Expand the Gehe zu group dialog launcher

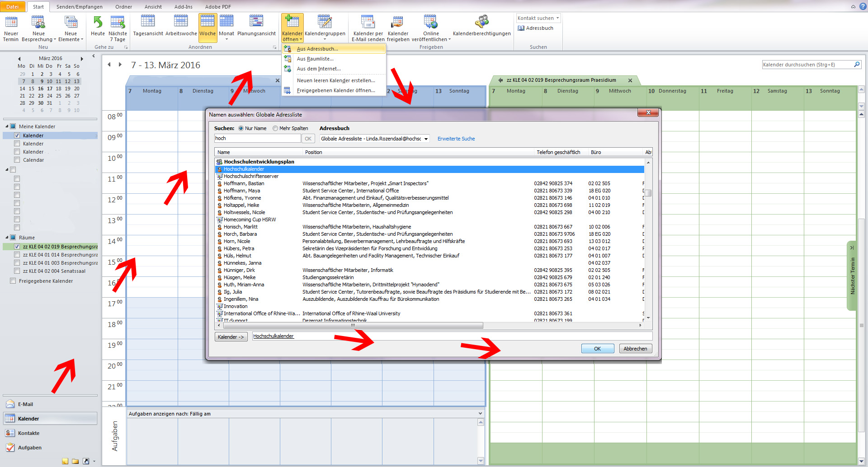(x=126, y=47)
